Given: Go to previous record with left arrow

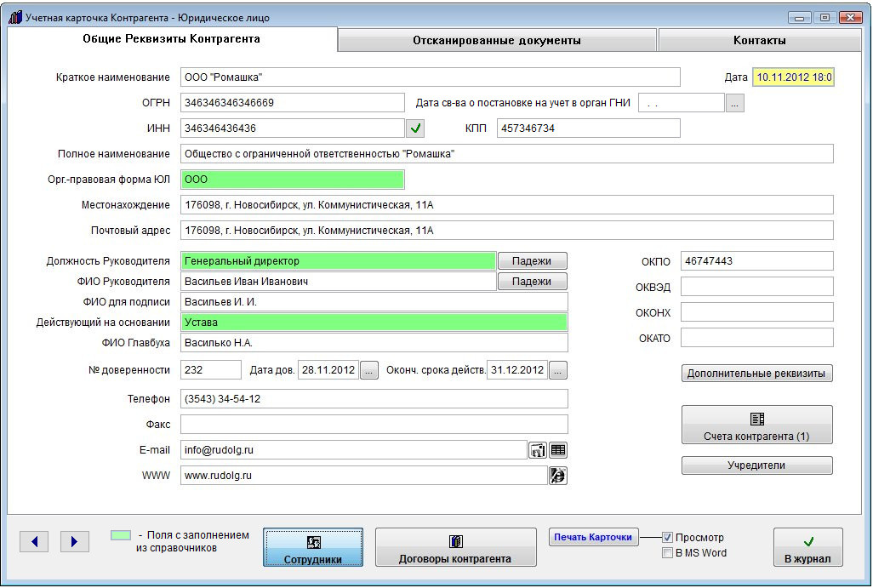Looking at the screenshot, I should 34,541.
